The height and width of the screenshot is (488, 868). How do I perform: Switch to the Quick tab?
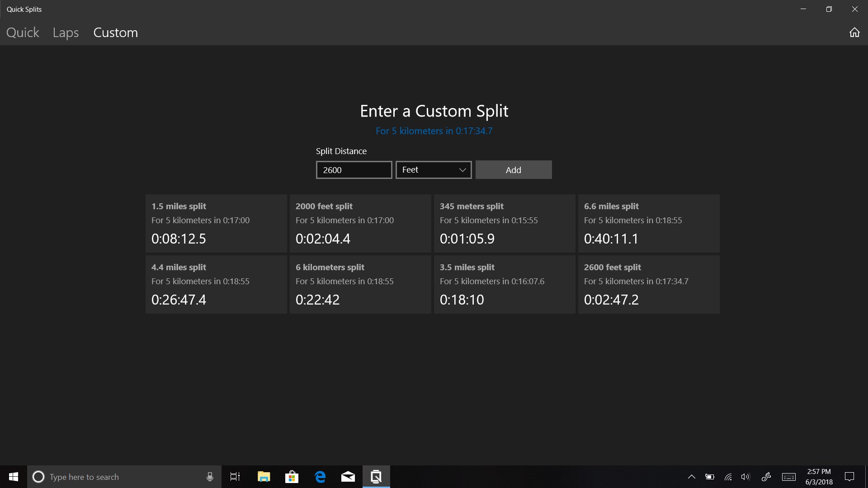tap(23, 33)
